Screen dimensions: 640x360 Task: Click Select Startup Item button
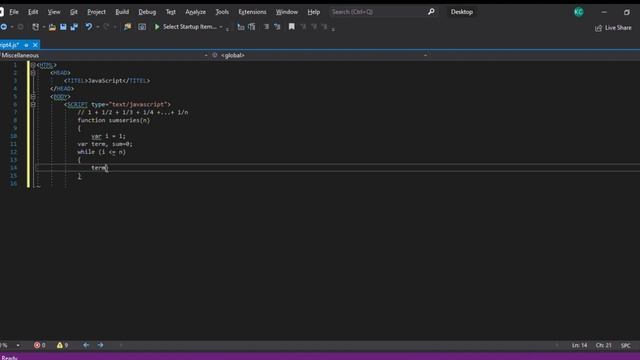tap(190, 27)
